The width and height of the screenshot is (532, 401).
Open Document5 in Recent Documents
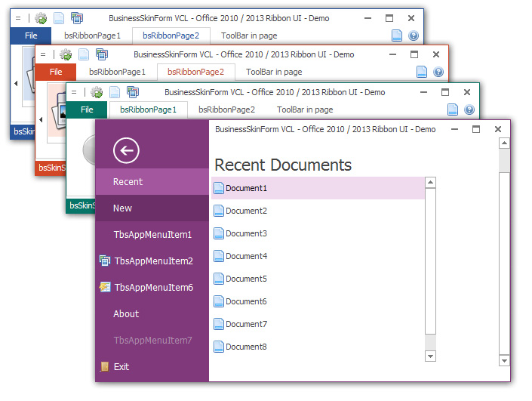pos(318,279)
